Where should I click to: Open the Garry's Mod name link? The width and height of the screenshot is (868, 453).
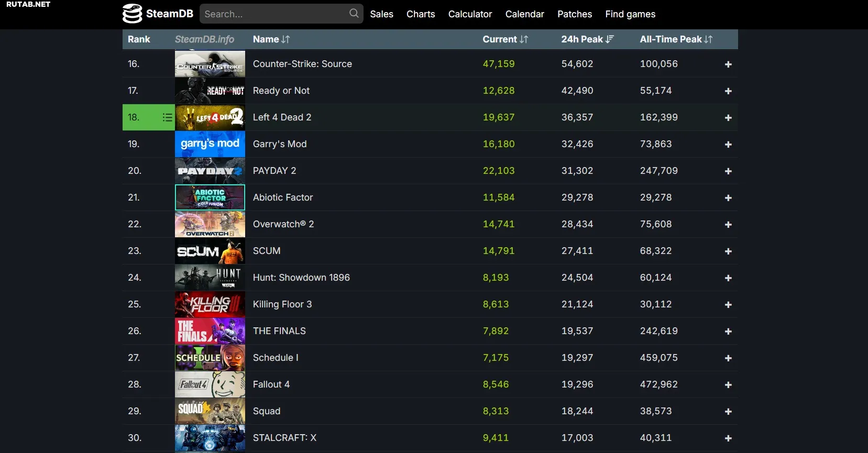pos(280,144)
